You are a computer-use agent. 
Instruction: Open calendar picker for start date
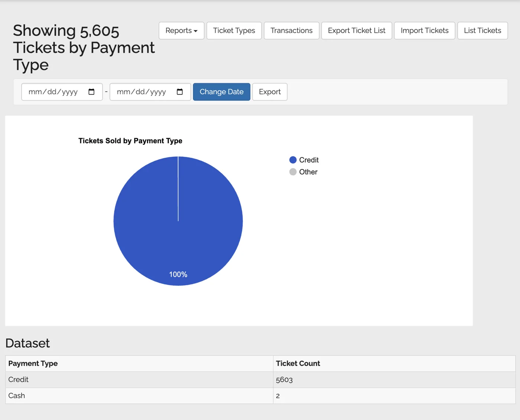(x=91, y=92)
